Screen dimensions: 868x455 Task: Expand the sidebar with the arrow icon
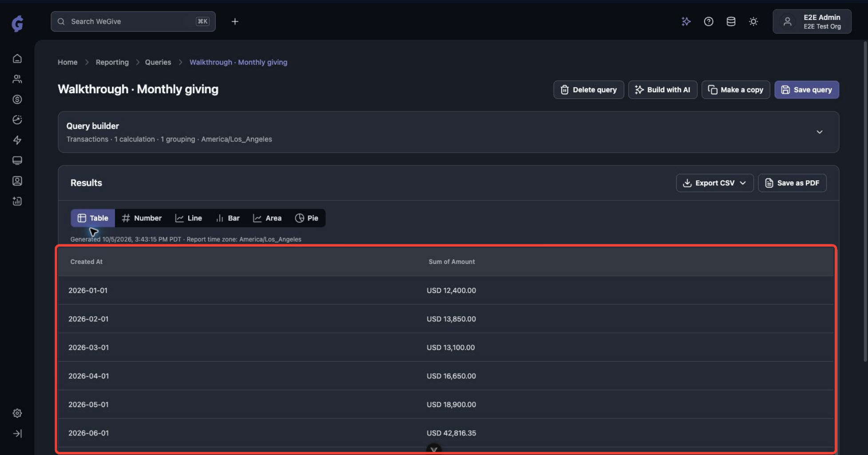17,434
